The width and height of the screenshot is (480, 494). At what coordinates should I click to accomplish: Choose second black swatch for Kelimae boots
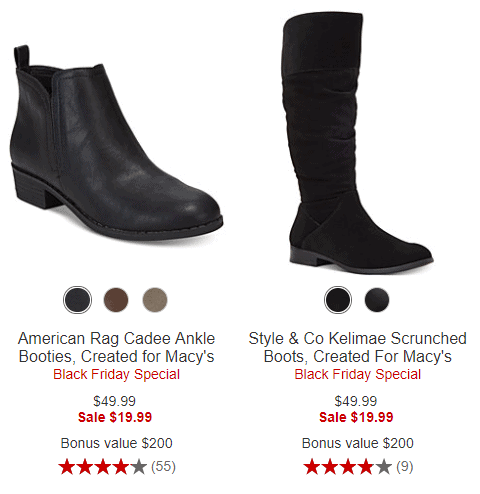point(377,300)
